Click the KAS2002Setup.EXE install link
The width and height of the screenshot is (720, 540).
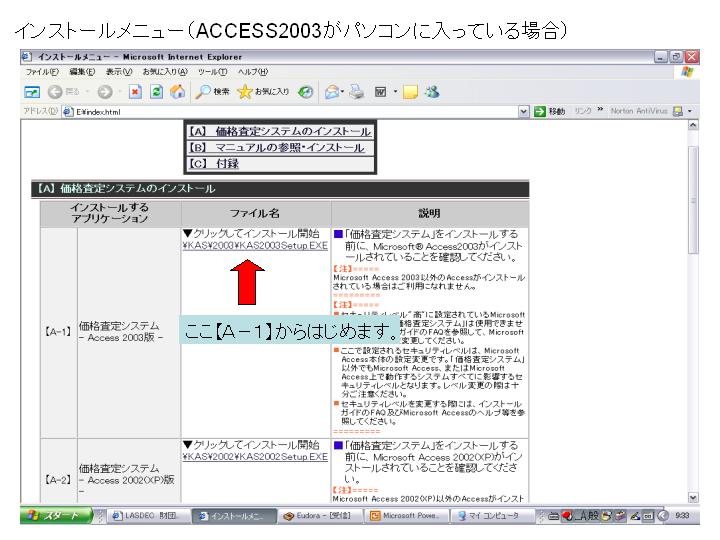(x=255, y=457)
